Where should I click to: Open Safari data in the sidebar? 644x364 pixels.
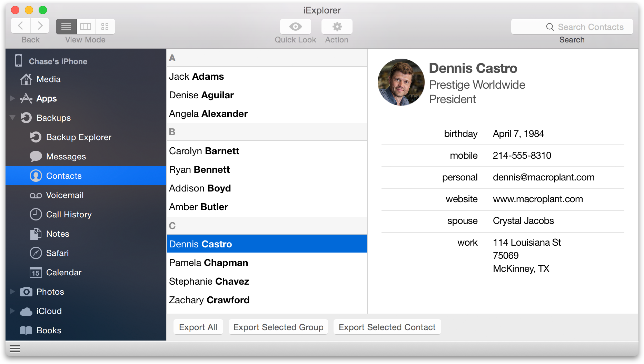tap(57, 253)
